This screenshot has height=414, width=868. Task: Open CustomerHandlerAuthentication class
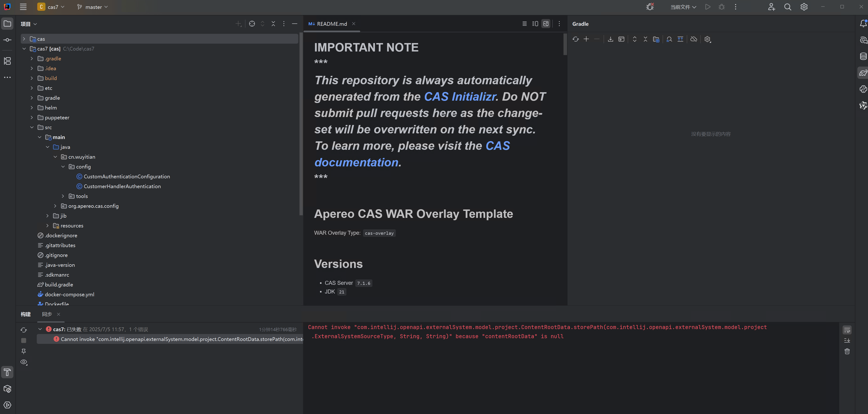click(122, 186)
